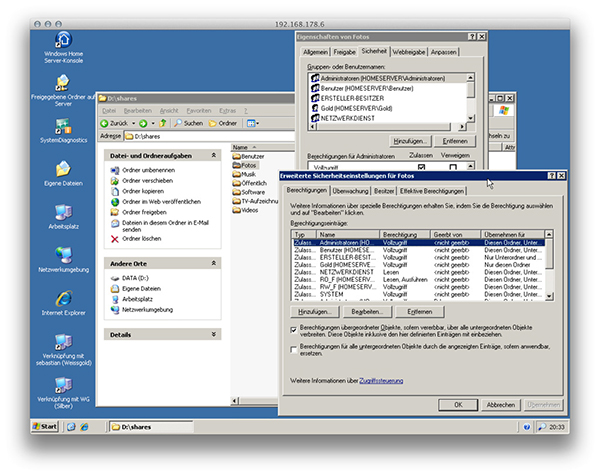Viewport: 600px width, 476px height.
Task: Switch to the Überwachung tab
Action: click(x=350, y=190)
